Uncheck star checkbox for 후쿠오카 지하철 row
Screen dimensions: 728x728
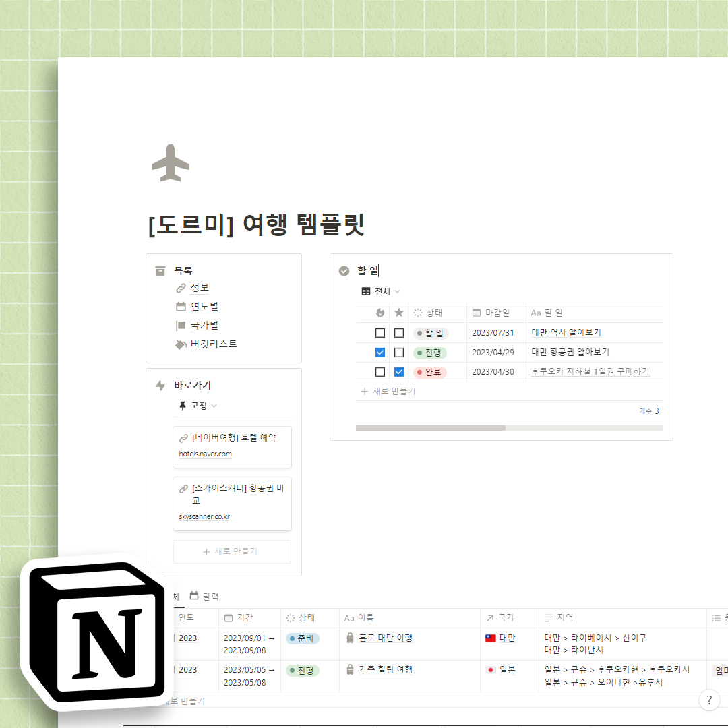[x=399, y=372]
